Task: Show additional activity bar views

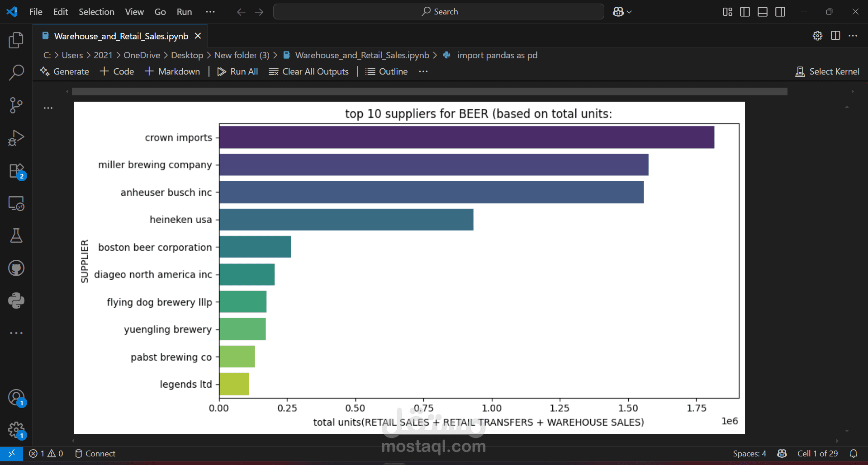Action: [16, 333]
